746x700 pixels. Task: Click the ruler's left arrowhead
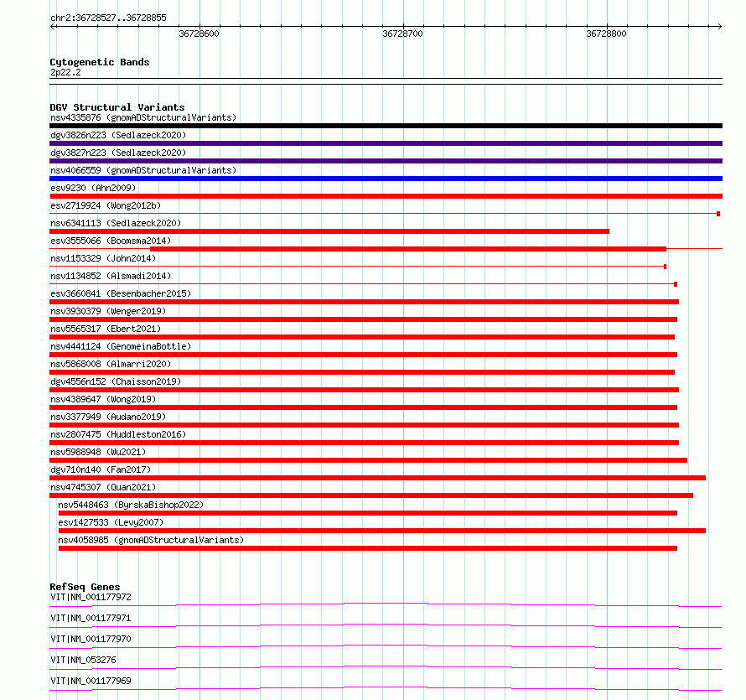52,27
